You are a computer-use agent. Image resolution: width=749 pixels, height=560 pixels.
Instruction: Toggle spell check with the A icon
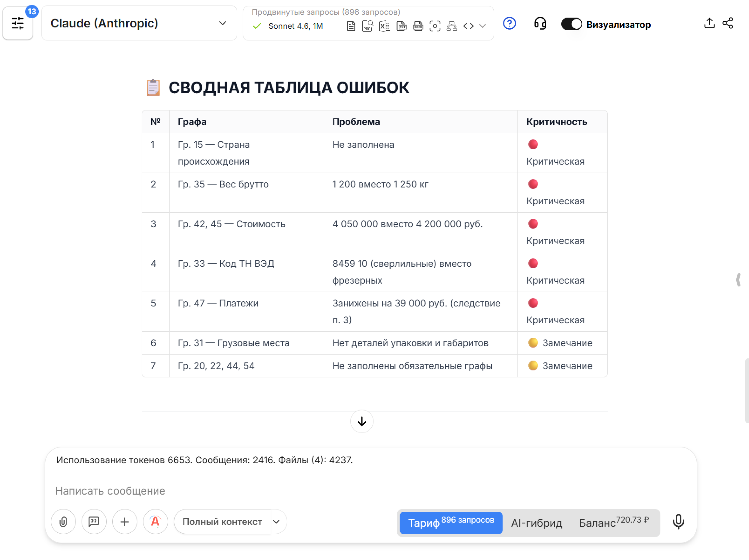pos(155,521)
